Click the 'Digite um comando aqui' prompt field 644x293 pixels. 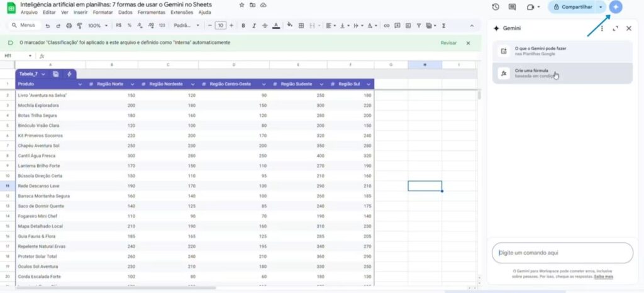click(562, 253)
